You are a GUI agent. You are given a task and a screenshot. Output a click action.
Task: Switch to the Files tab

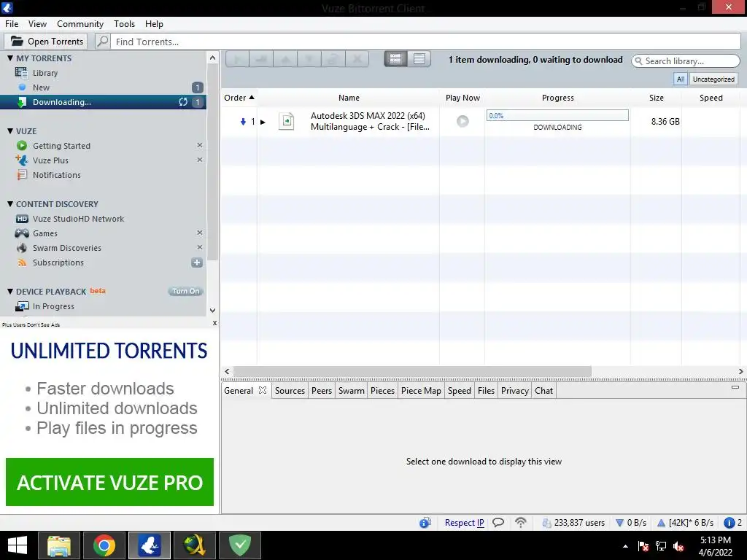[486, 391]
